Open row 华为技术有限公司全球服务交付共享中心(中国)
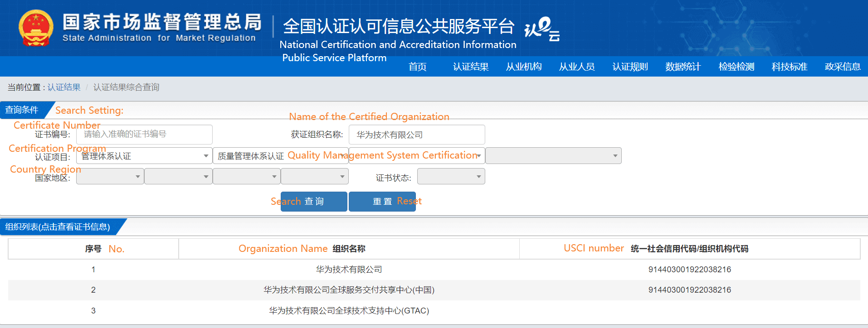Viewport: 868px width, 328px height. pos(349,290)
